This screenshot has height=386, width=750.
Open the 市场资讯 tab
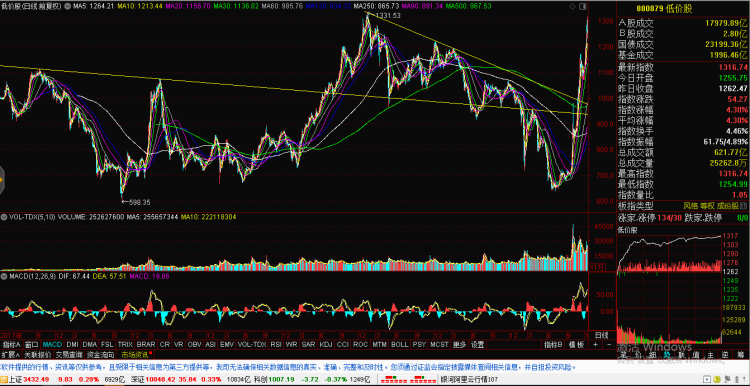point(135,355)
